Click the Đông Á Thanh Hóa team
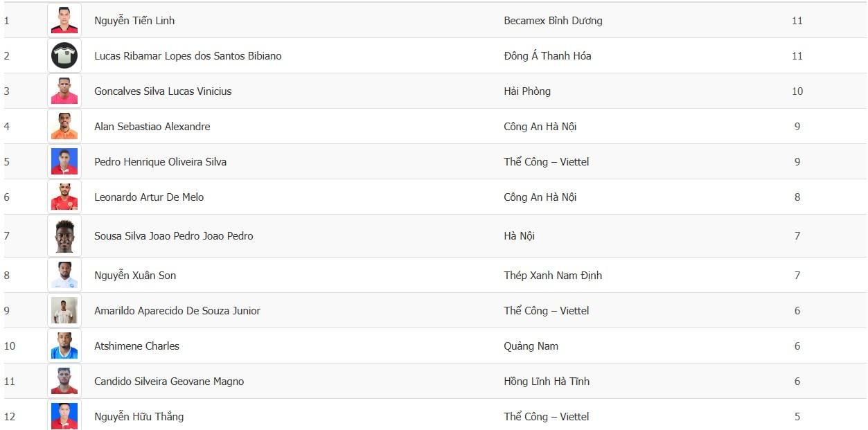Viewport: 868px width, 430px height. point(547,56)
